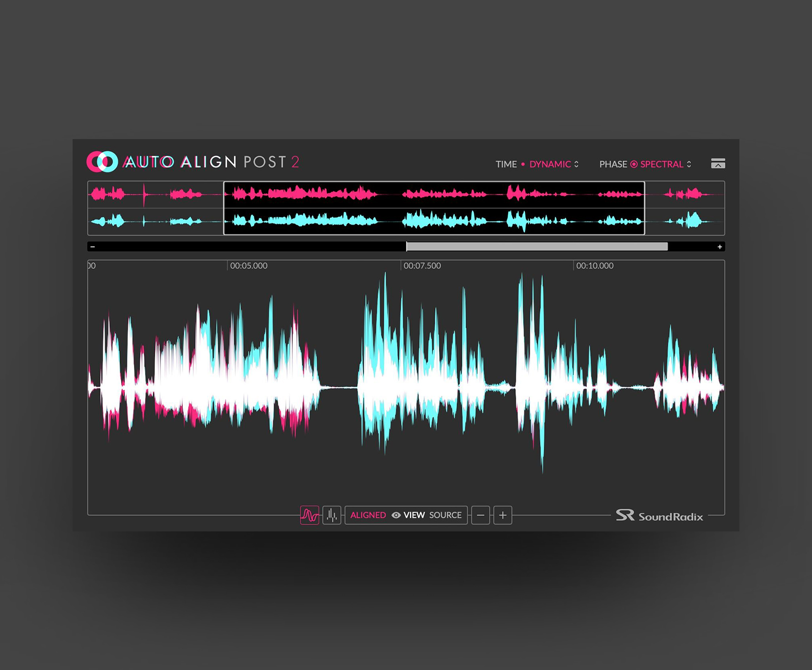Click the 00:07.500 timeline marker
The image size is (812, 670).
(x=422, y=265)
